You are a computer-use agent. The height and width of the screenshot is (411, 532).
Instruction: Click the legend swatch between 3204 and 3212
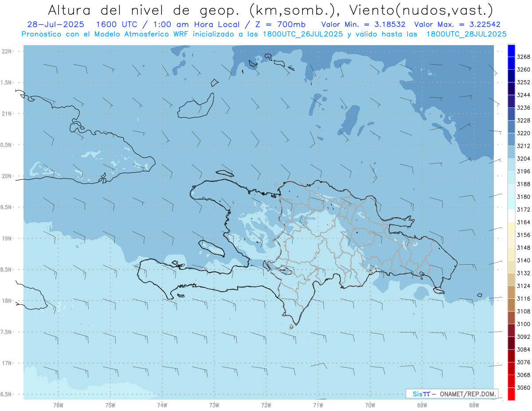511,152
